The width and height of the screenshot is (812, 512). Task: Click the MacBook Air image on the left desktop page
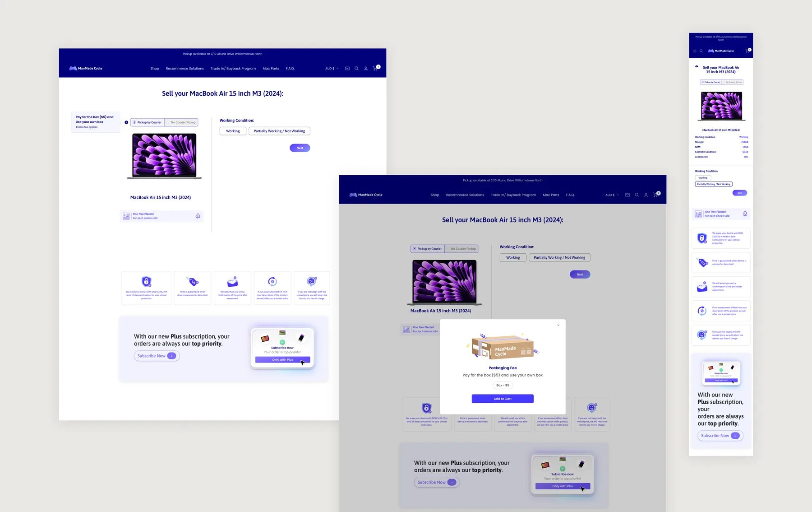pyautogui.click(x=164, y=156)
